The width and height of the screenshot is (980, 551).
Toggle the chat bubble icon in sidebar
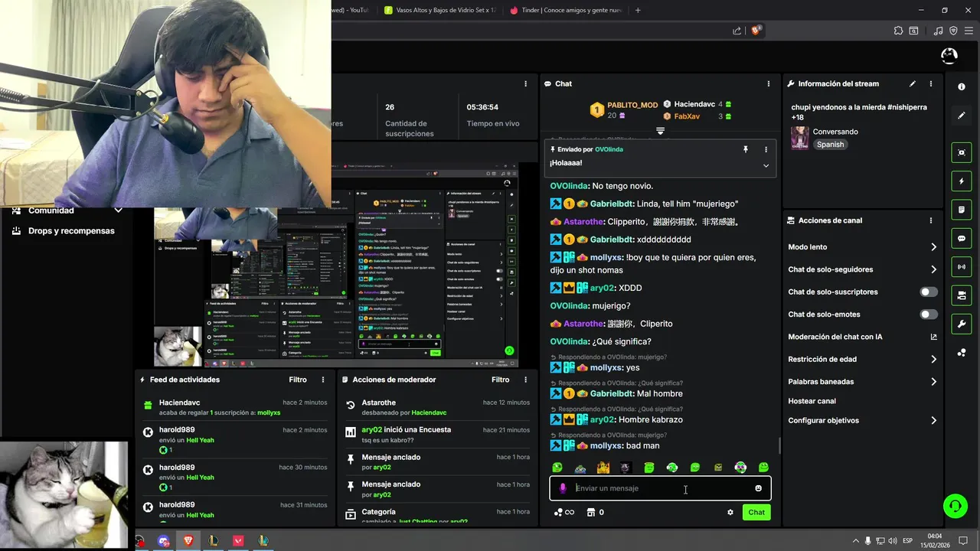click(x=962, y=239)
